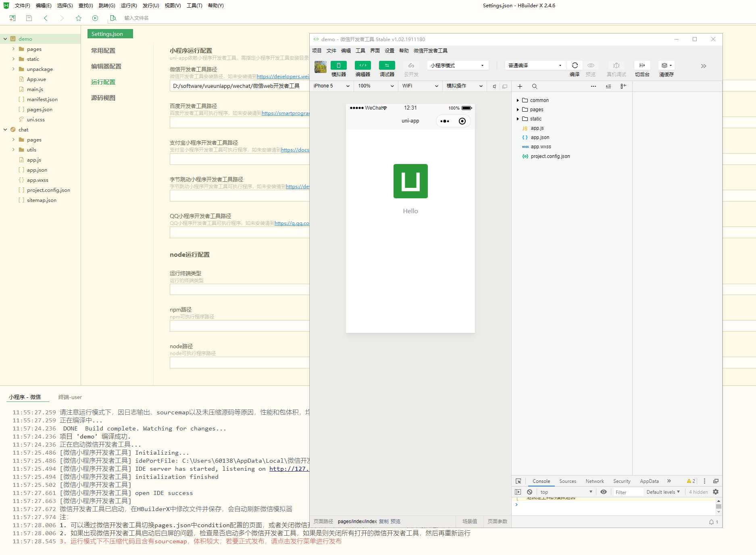This screenshot has height=555, width=756.
Task: Click the 编译 compile refresh icon
Action: [575, 65]
